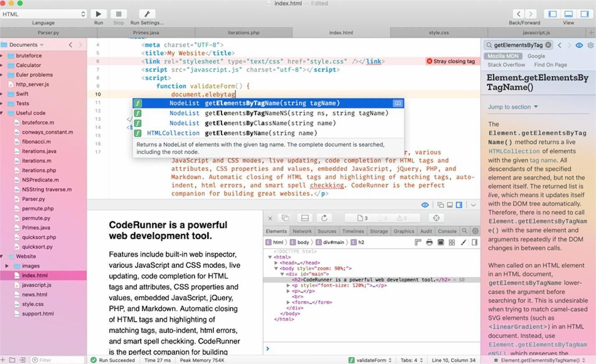The image size is (596, 364).
Task: Click the getElementsByTag search field
Action: tap(518, 45)
